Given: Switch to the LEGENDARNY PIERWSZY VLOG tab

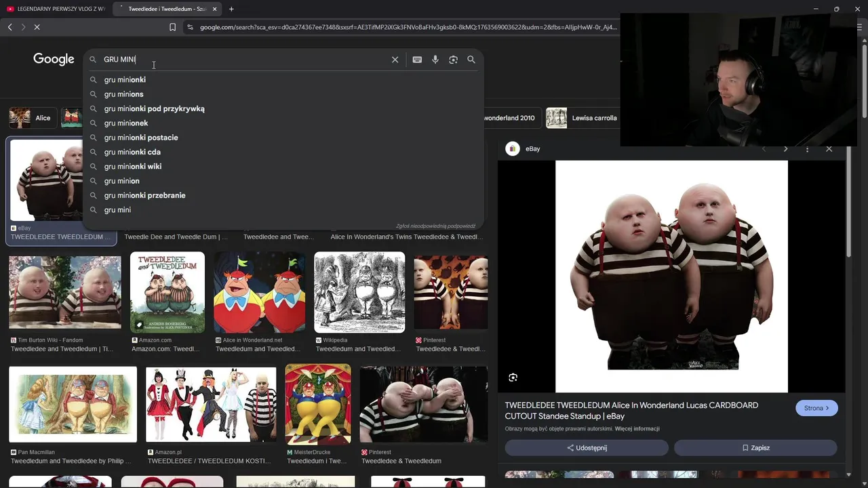Looking at the screenshot, I should [55, 9].
